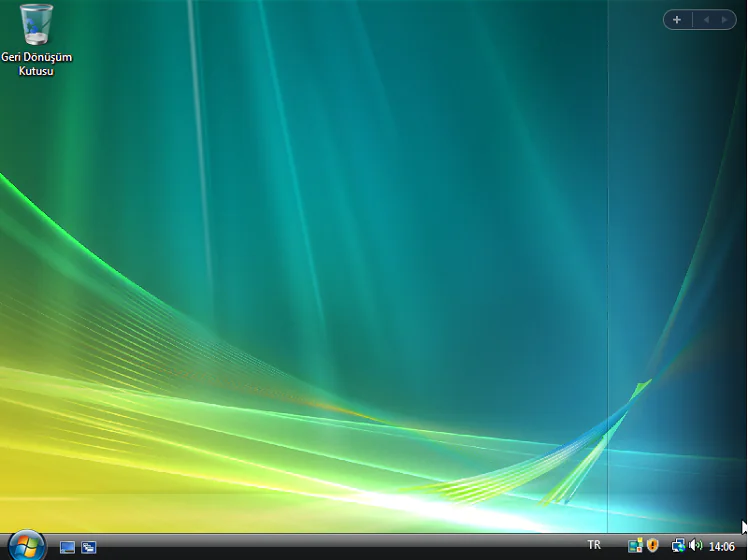Click the Switch Between Windows quick launch icon

coord(89,547)
